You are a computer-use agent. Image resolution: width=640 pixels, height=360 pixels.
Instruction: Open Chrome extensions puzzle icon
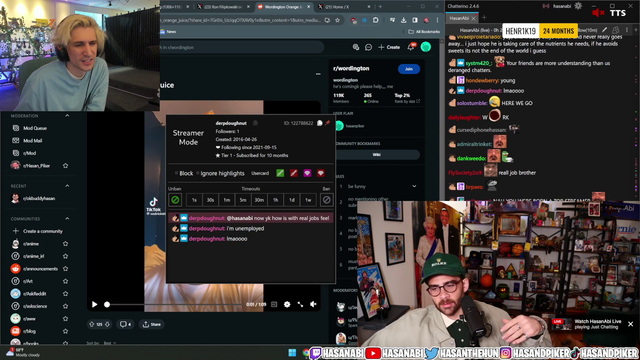pyautogui.click(x=376, y=20)
